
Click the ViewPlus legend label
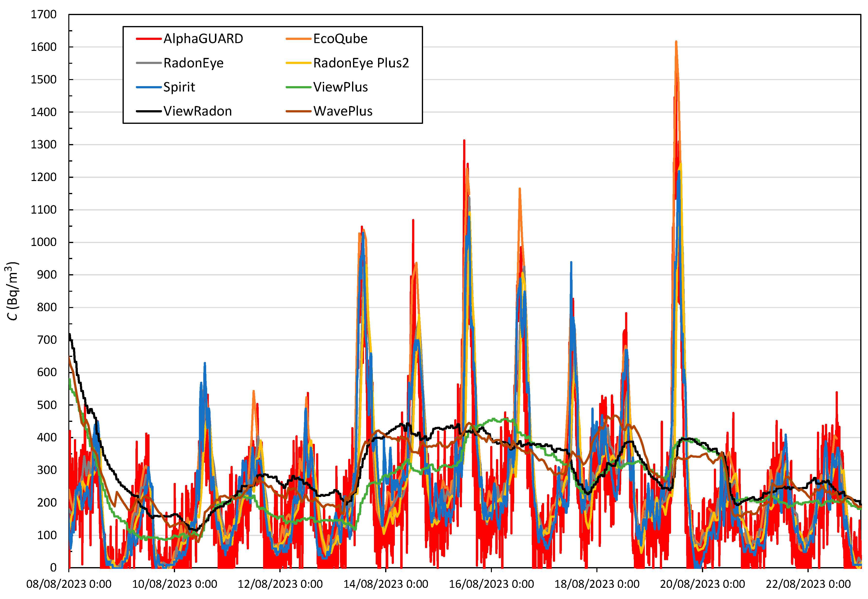click(x=340, y=87)
